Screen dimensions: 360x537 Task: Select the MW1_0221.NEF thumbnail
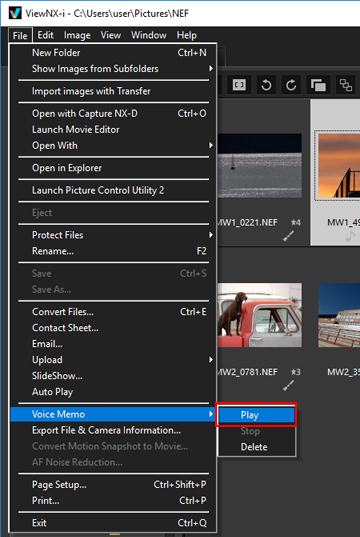260,165
